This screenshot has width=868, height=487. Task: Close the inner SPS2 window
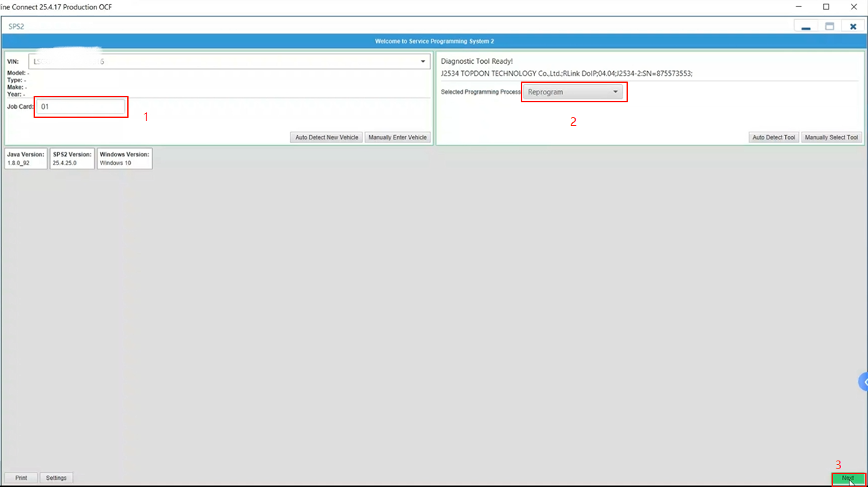coord(853,26)
